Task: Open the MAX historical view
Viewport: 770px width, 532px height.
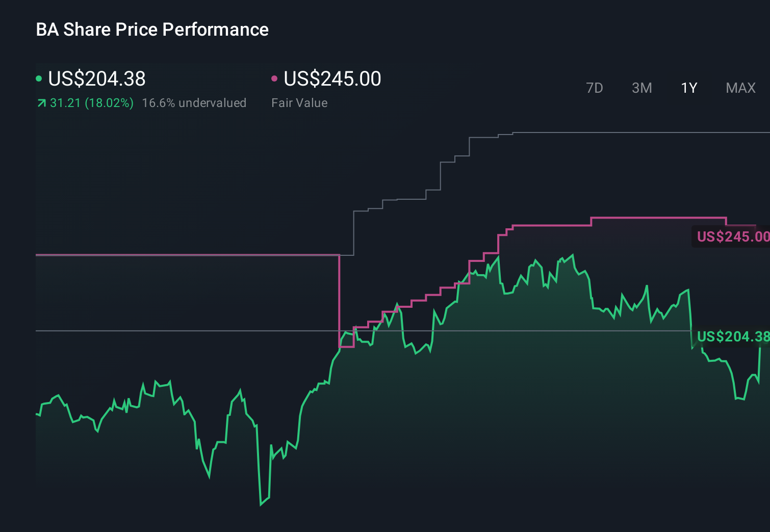Action: (x=740, y=88)
